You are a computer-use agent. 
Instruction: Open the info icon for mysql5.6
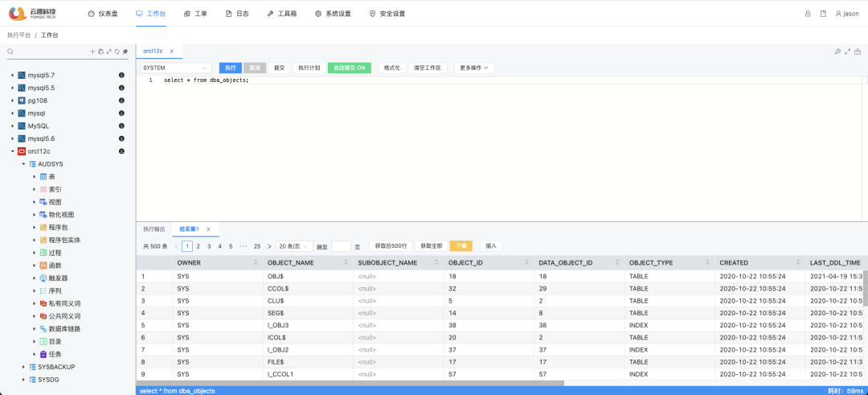(x=121, y=138)
